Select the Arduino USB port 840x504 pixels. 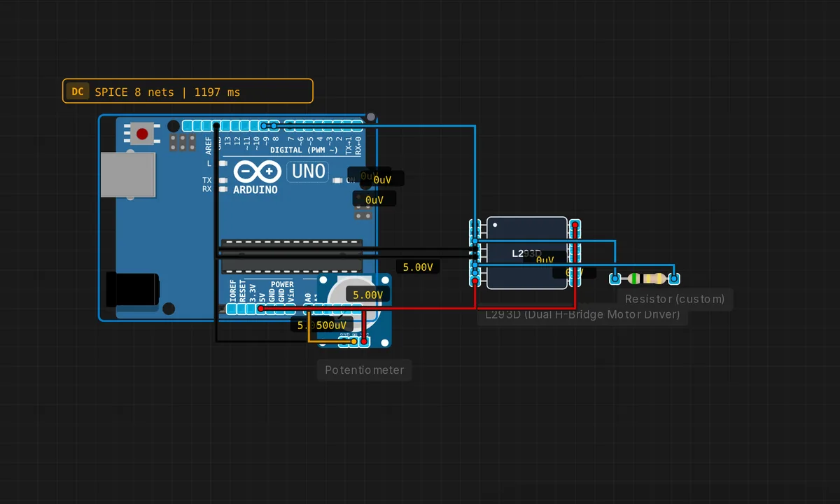tap(129, 175)
